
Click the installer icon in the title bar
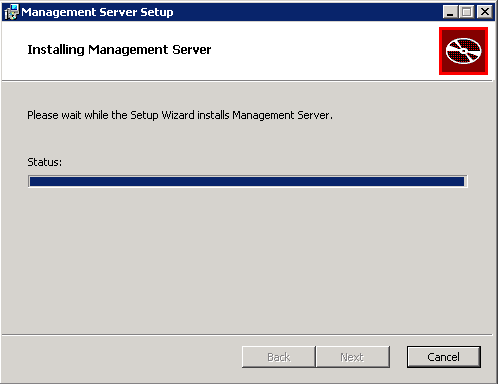tap(11, 12)
